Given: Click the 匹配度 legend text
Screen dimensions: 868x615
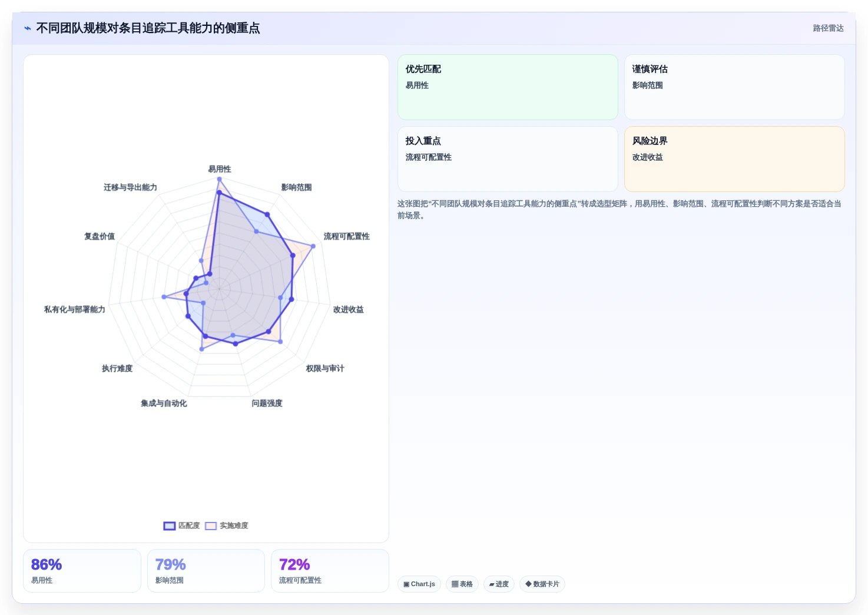Looking at the screenshot, I should (189, 526).
